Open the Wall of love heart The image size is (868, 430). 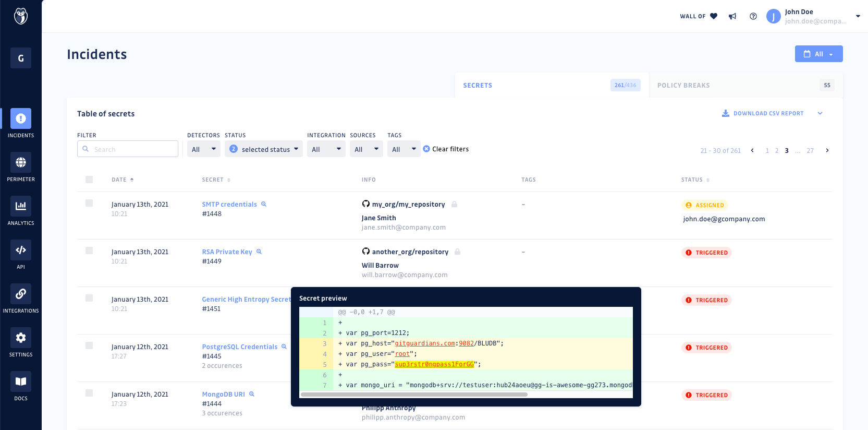[714, 16]
